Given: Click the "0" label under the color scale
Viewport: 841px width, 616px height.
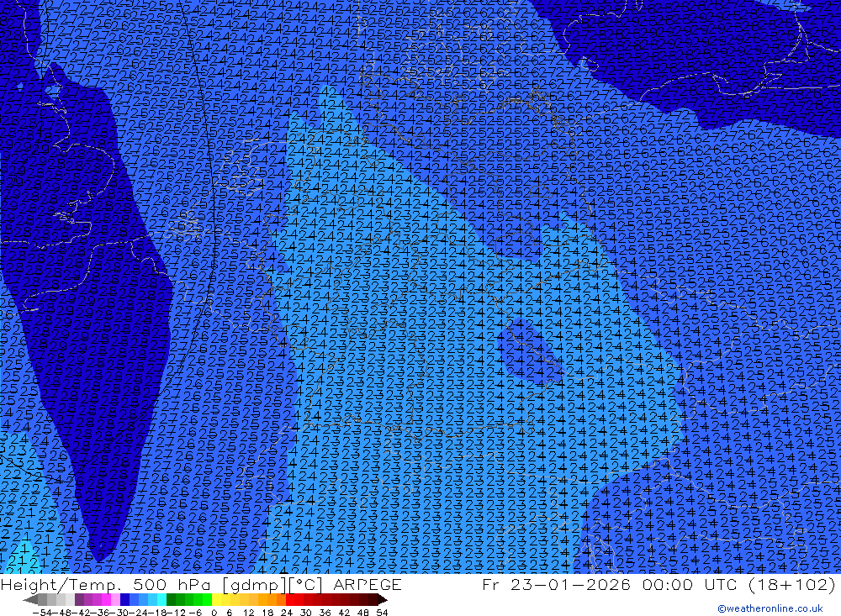Looking at the screenshot, I should pyautogui.click(x=214, y=613).
